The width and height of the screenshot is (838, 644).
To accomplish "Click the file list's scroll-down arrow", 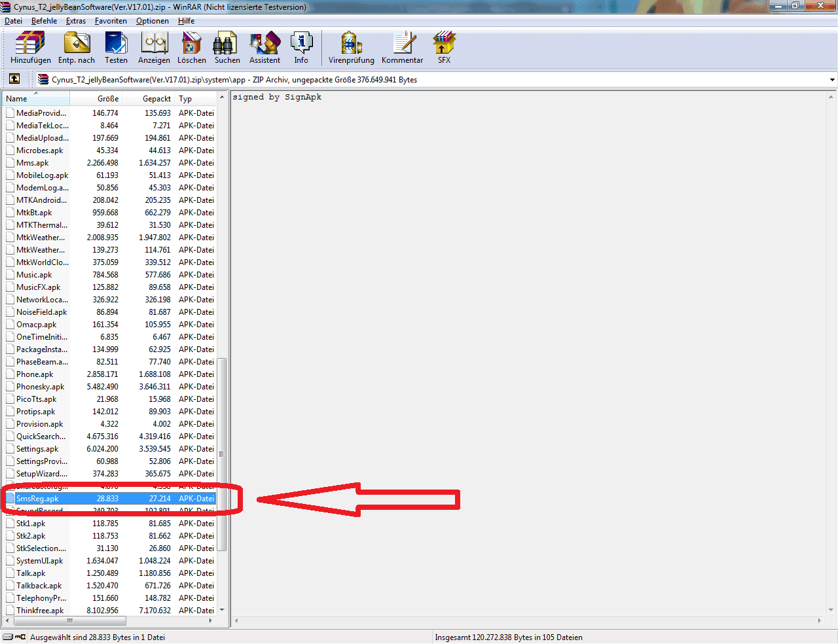I will coord(222,610).
